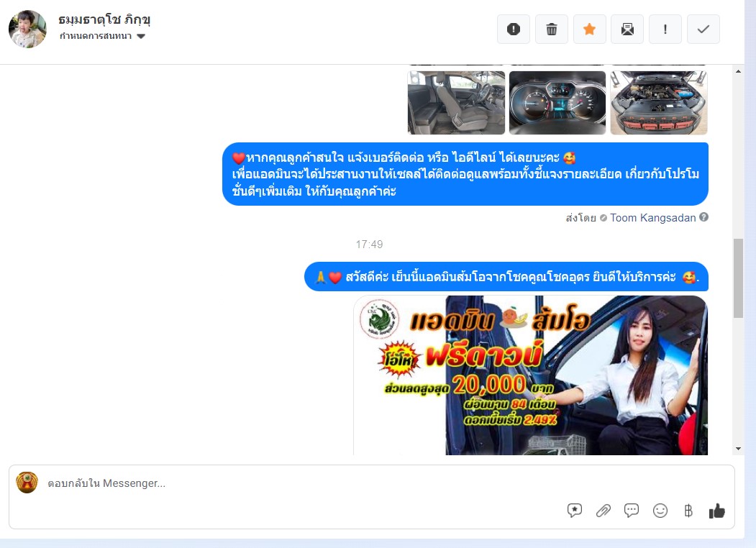
Task: Click scrollbar down arrow
Action: coord(738,449)
